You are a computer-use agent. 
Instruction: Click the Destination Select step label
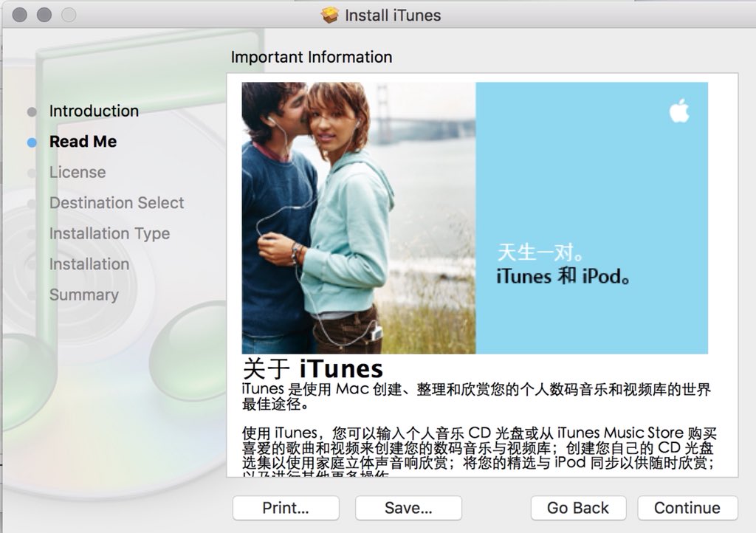117,203
